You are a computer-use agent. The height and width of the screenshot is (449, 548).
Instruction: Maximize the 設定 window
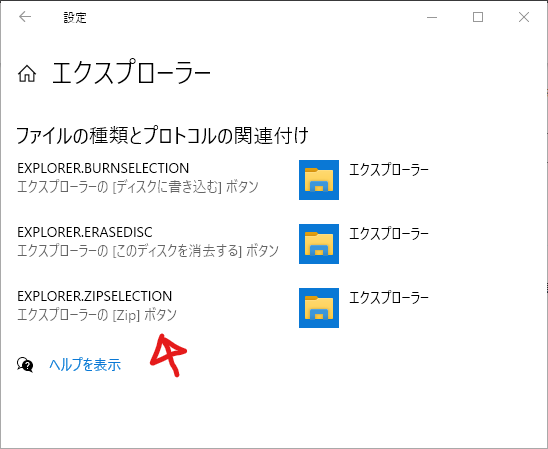click(x=478, y=17)
